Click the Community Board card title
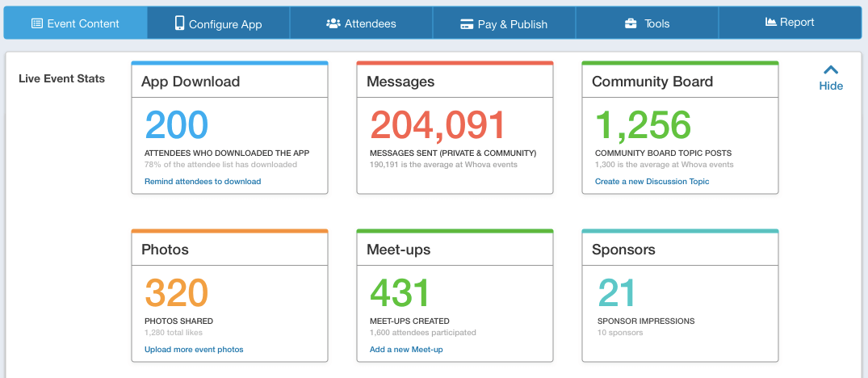This screenshot has height=378, width=868. tap(652, 82)
